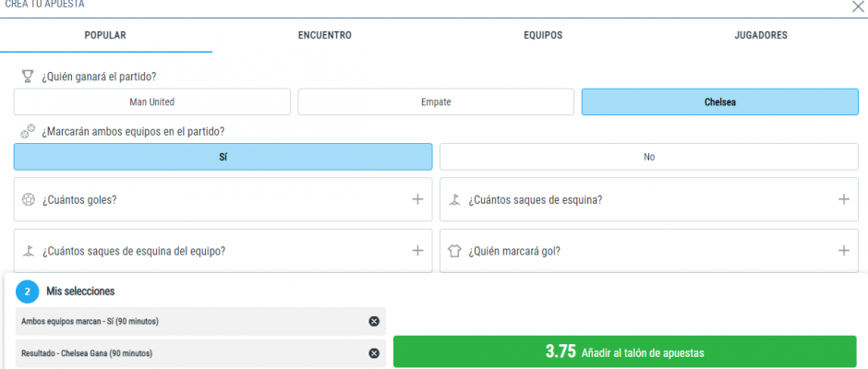The width and height of the screenshot is (868, 369).
Task: Click the selections count badge 2
Action: tap(28, 292)
